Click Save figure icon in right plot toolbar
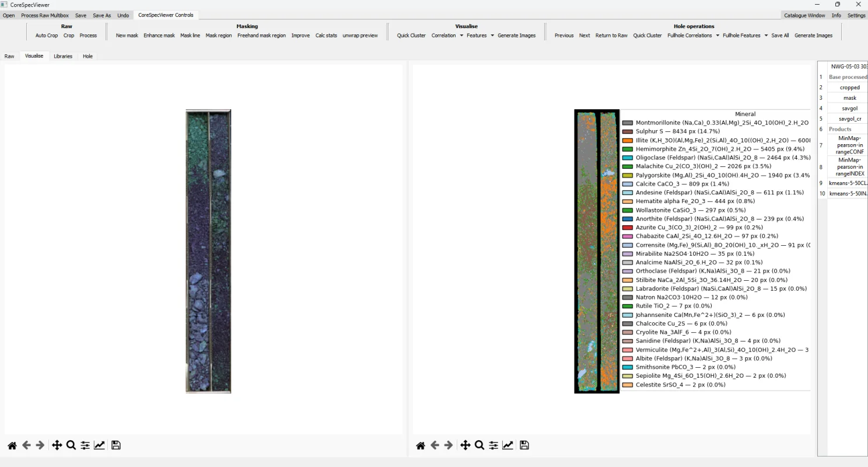868x467 pixels. (x=524, y=445)
